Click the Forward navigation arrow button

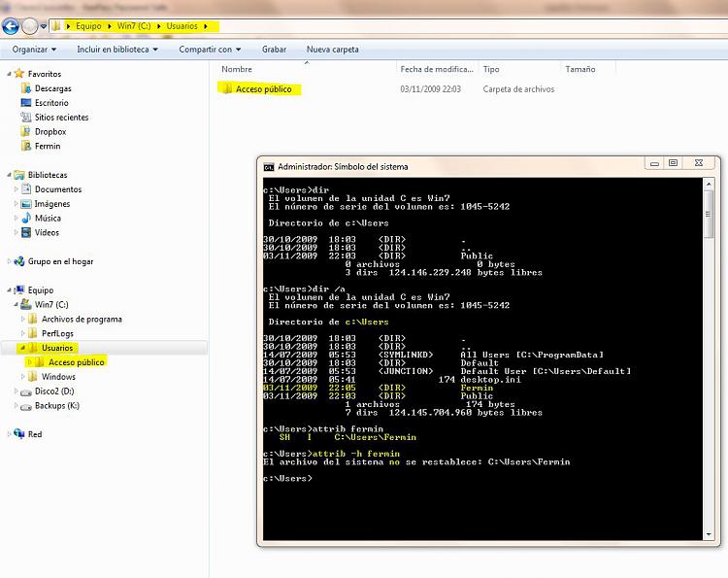coord(30,26)
